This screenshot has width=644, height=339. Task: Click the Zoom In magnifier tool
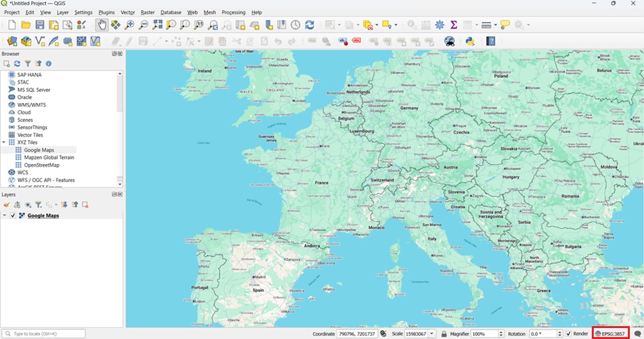click(x=129, y=24)
